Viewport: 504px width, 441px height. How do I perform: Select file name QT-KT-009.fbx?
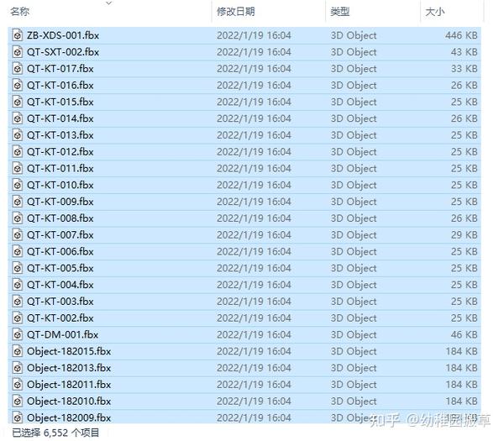[x=60, y=202]
